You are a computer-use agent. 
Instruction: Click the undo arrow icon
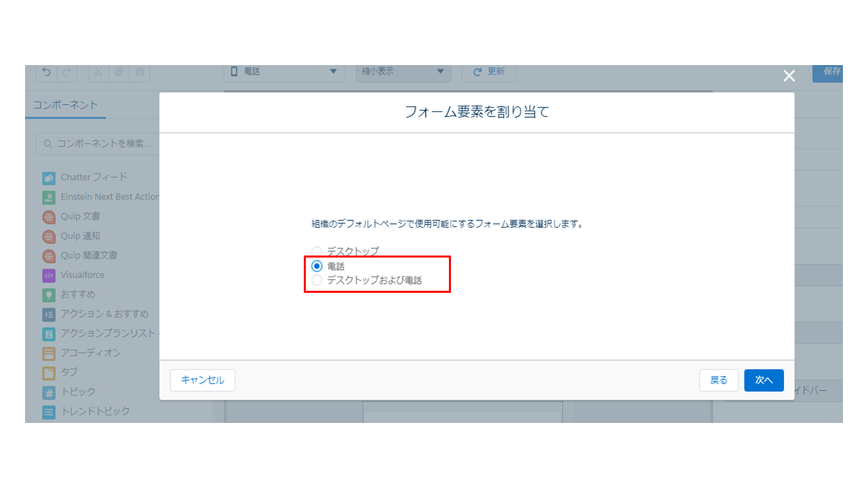tap(46, 72)
